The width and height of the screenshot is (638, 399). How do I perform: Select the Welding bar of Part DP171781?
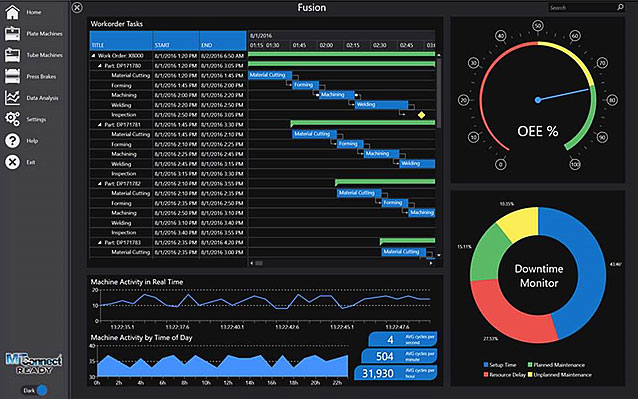417,164
